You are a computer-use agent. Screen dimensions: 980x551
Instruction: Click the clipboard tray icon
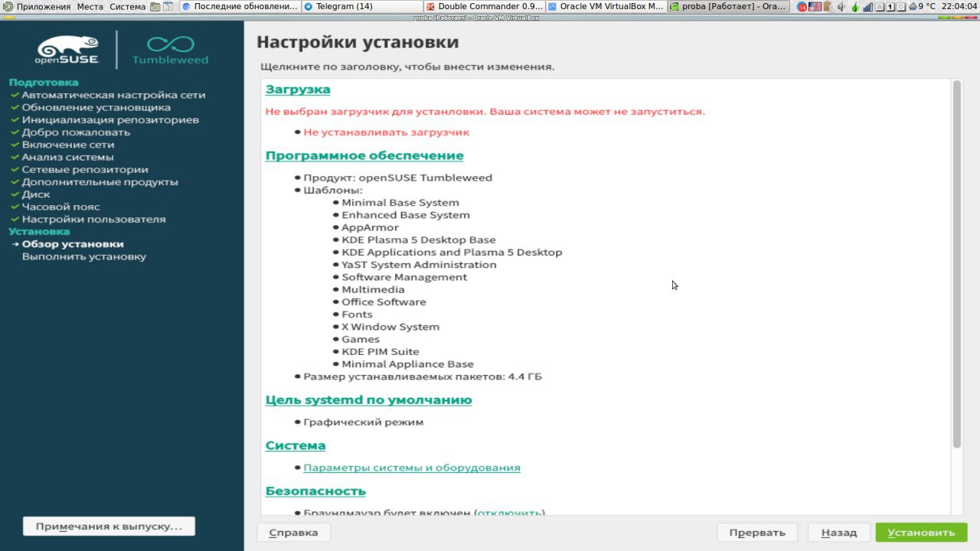coord(828,7)
